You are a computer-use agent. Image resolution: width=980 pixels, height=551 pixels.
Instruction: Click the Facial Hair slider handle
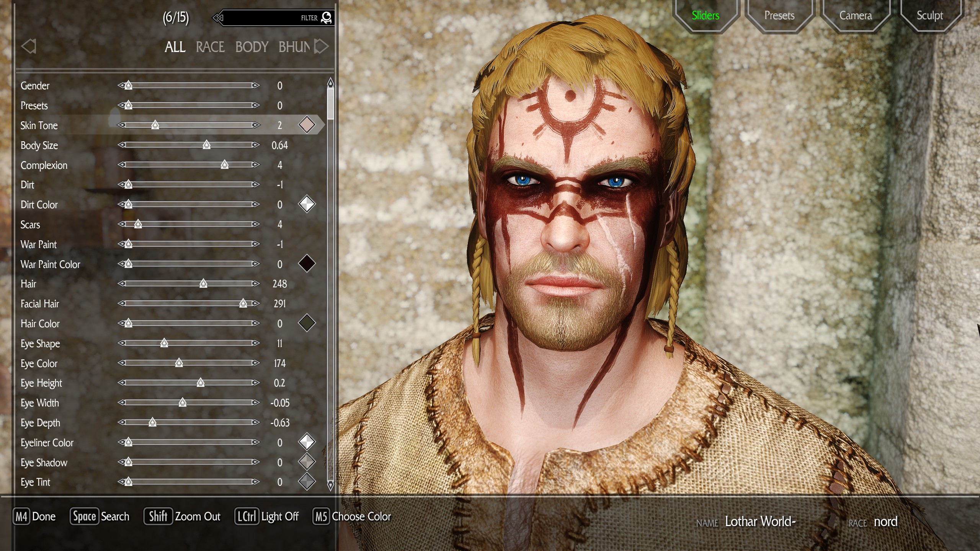pyautogui.click(x=243, y=303)
